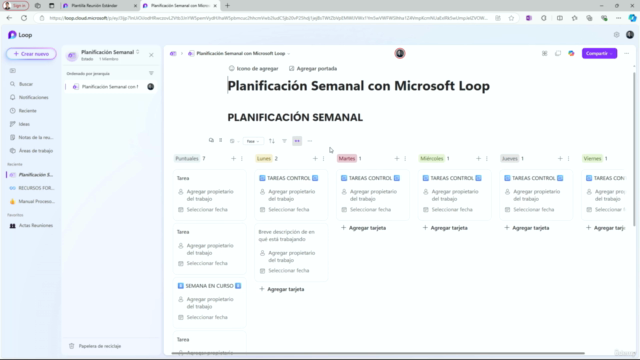
Task: Open Áreas de trabajo in the sidebar
Action: (x=36, y=151)
